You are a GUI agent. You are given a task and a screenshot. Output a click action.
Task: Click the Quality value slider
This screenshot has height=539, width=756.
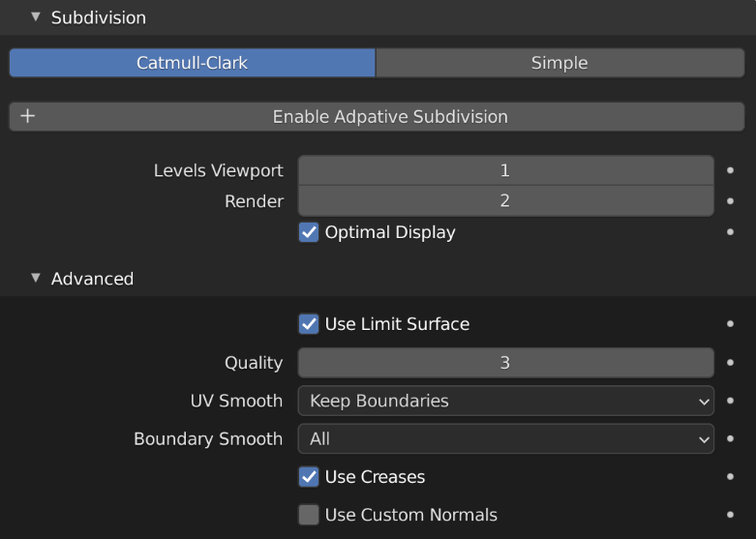coord(505,363)
